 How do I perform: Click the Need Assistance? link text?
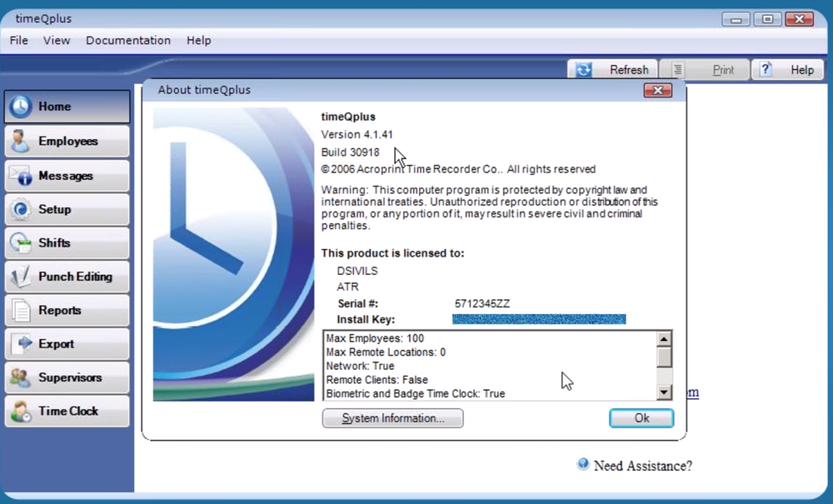[643, 466]
